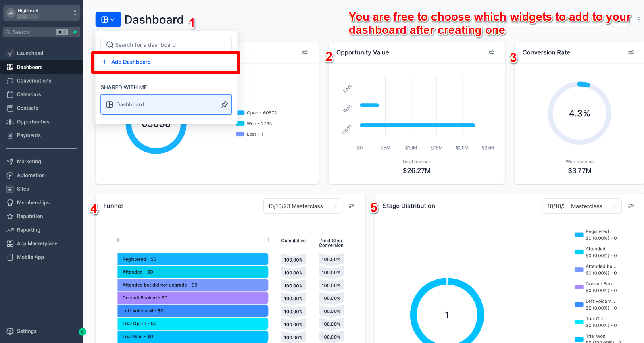Collapse sidebar with green arrow button
644x343 pixels.
point(83,332)
